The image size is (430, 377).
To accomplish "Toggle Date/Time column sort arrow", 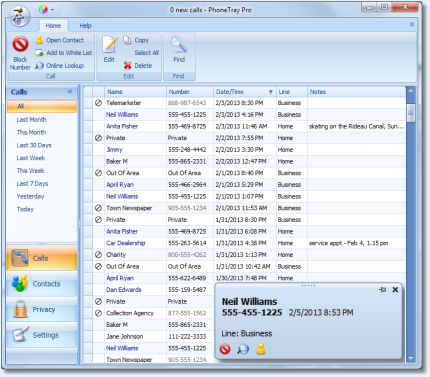I will click(271, 92).
